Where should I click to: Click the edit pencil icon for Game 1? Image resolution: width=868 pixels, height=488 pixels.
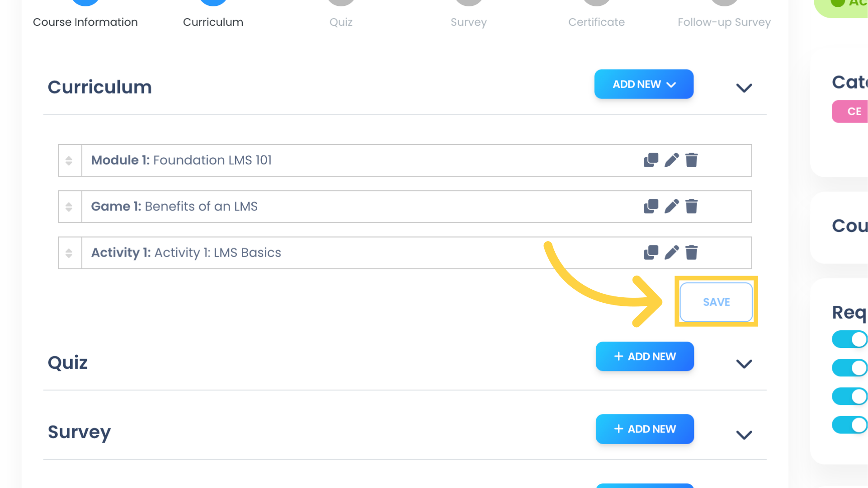[x=672, y=206]
